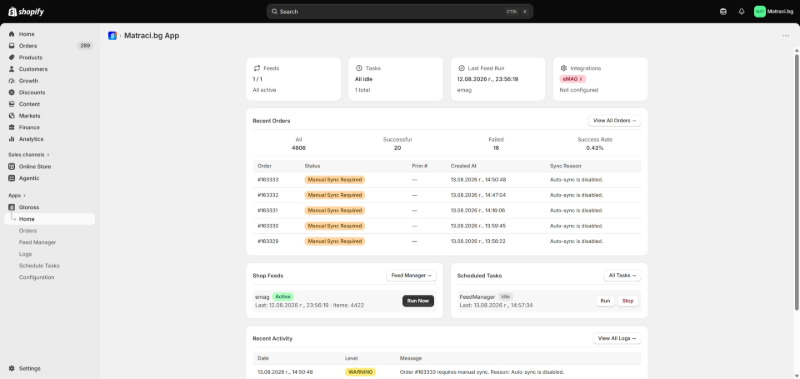
Task: Open Feed Manager in sidebar
Action: click(x=37, y=242)
